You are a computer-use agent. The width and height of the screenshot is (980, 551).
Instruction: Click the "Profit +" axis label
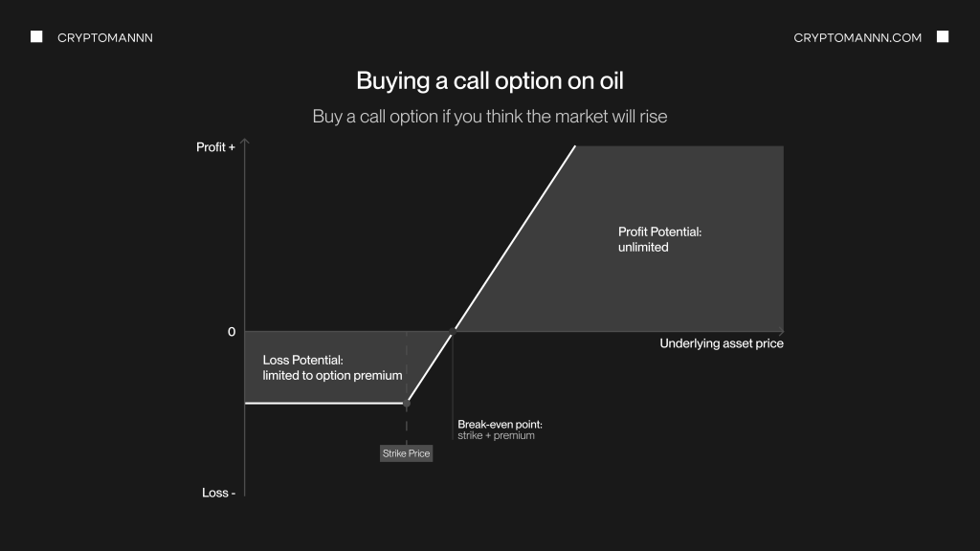click(x=215, y=147)
